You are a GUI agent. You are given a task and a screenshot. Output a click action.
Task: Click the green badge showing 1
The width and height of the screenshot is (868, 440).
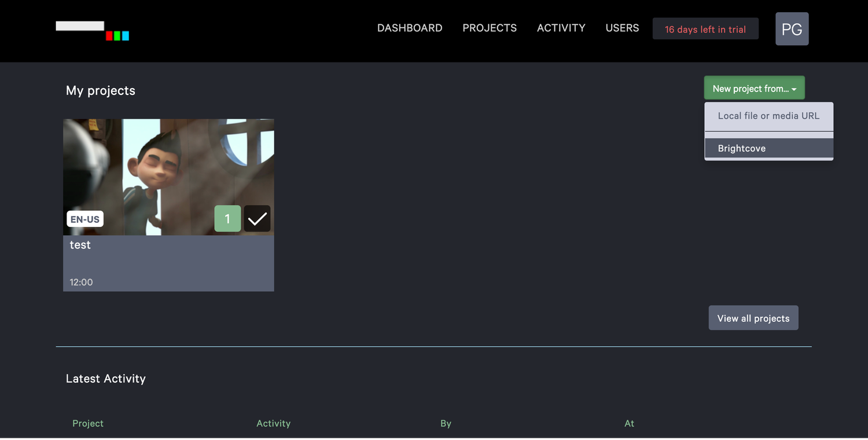[227, 219]
